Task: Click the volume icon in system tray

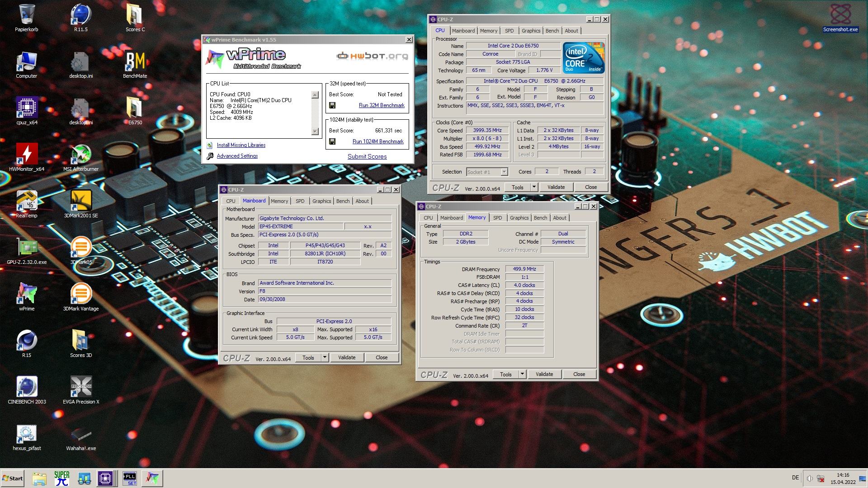Action: [x=810, y=478]
